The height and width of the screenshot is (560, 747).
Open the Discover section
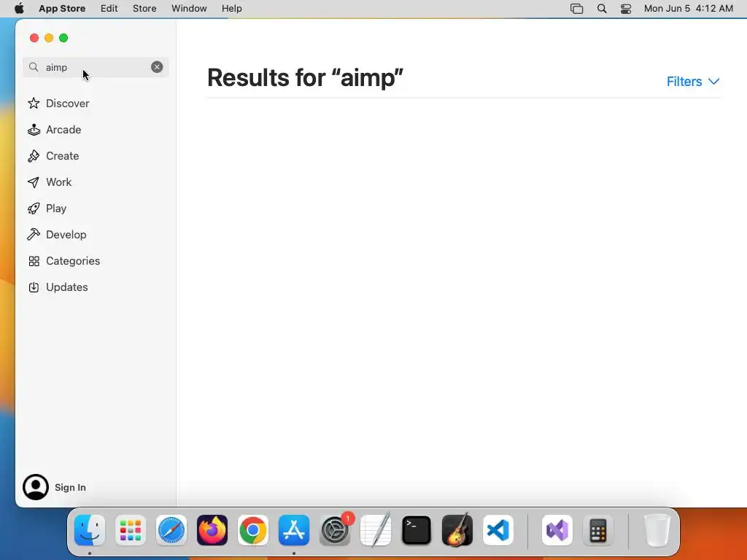click(67, 104)
